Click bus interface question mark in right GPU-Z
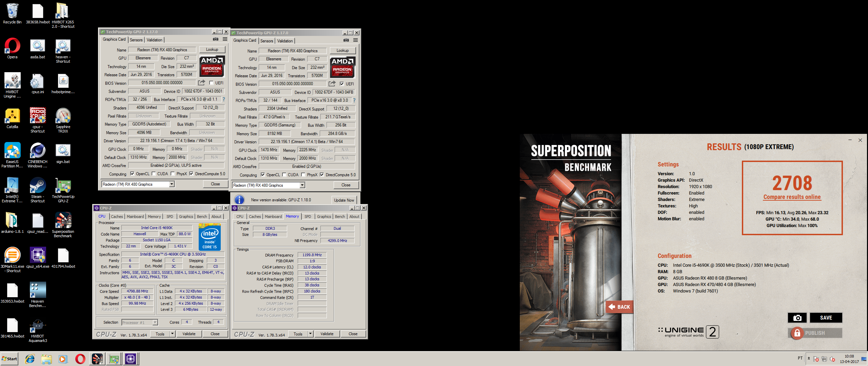 (354, 100)
